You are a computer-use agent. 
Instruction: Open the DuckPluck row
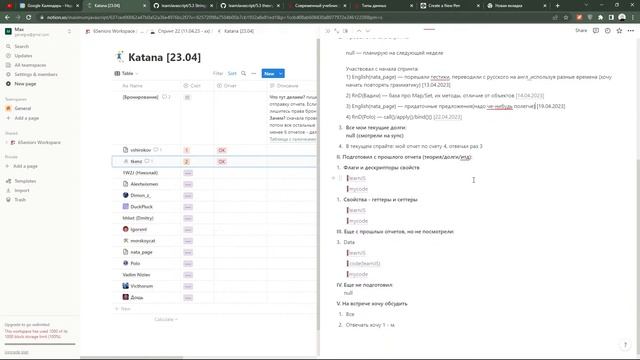point(141,207)
